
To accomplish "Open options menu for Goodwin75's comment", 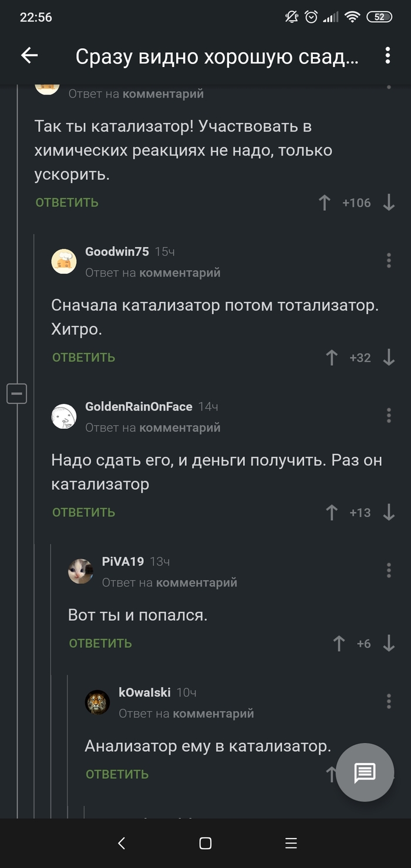I will click(389, 261).
